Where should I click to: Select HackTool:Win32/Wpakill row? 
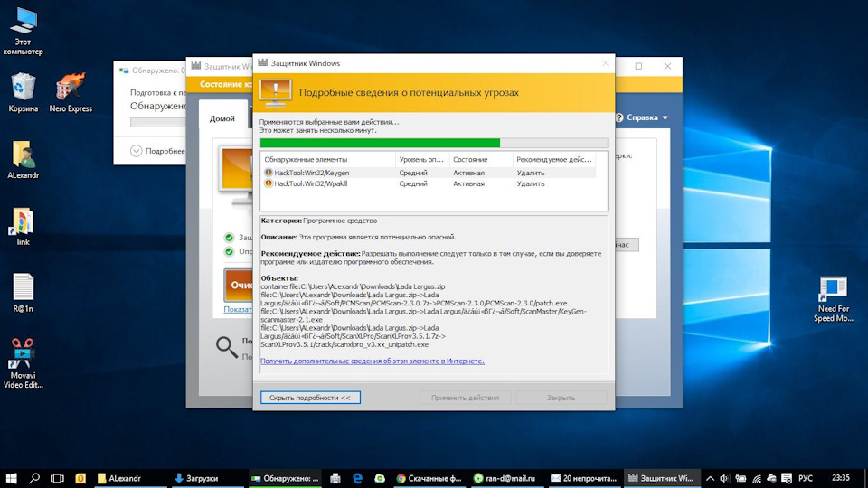point(429,183)
